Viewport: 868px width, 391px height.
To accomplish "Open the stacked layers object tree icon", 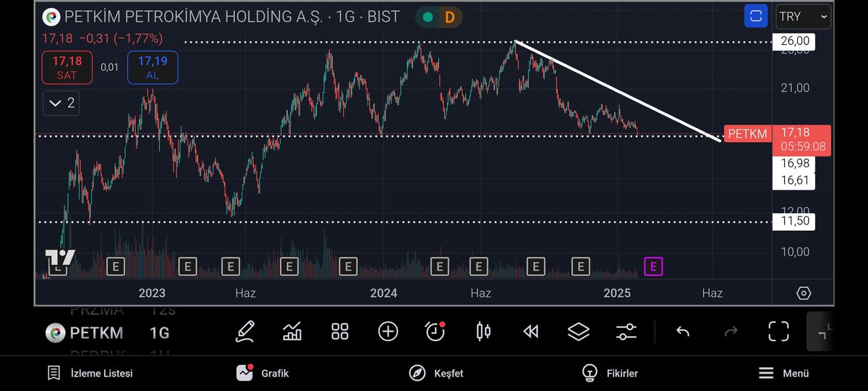I will pos(579,332).
